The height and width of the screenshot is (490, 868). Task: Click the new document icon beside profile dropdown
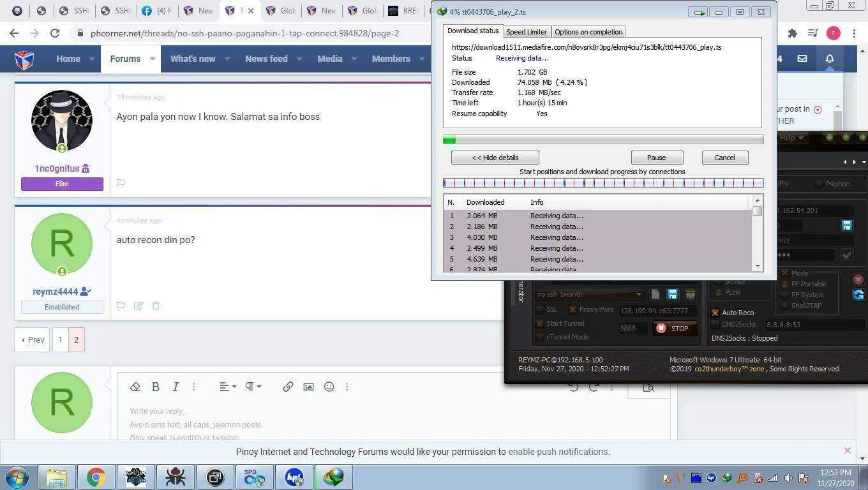click(x=655, y=294)
